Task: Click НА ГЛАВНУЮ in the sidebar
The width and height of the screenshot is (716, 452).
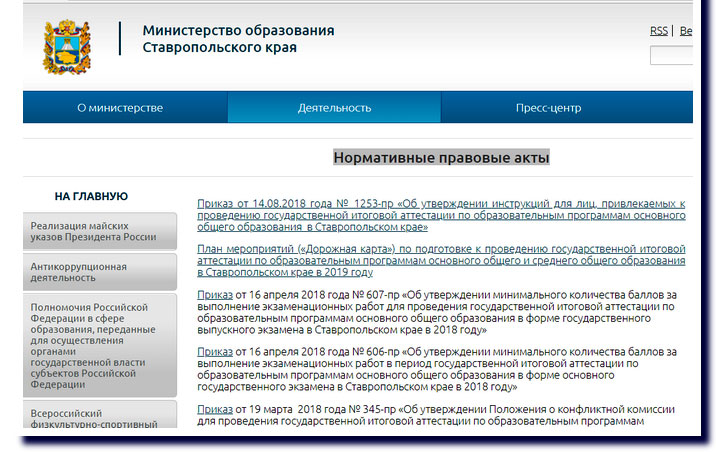Action: (91, 196)
